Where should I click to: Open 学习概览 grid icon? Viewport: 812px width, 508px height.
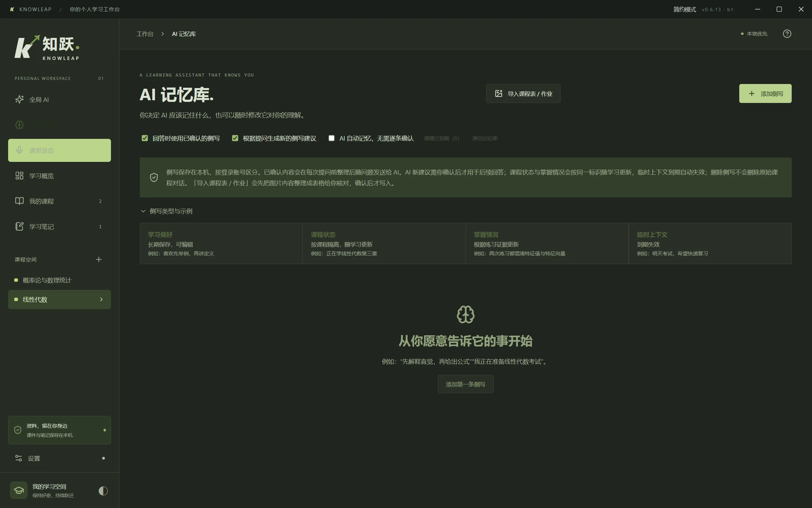pos(19,176)
